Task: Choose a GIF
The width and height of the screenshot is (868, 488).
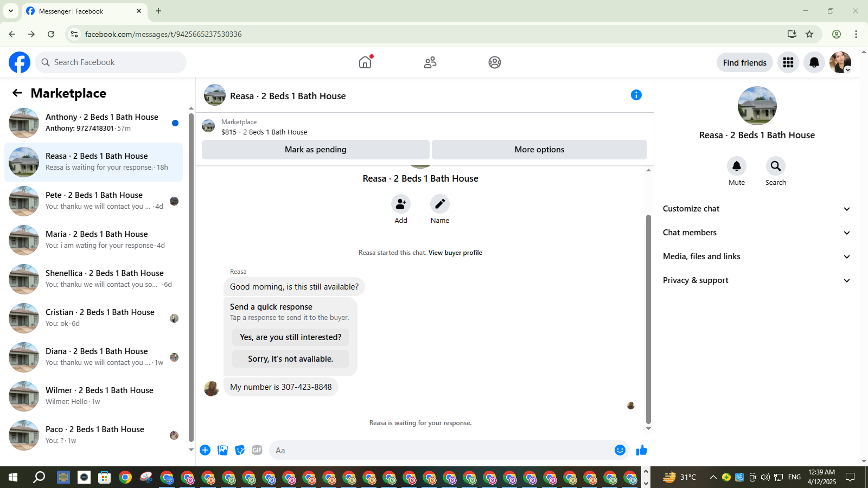Action: pyautogui.click(x=257, y=450)
